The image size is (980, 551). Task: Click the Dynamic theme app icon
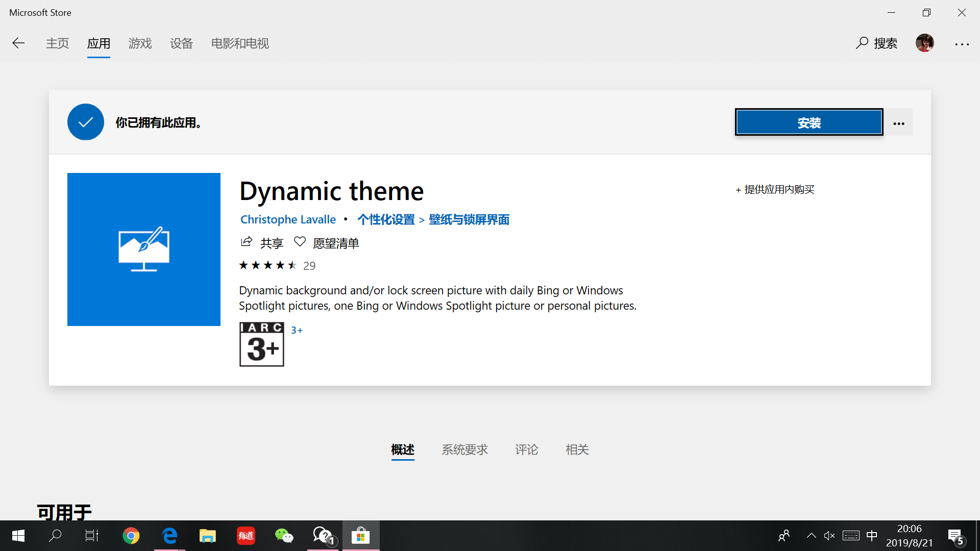coord(144,249)
